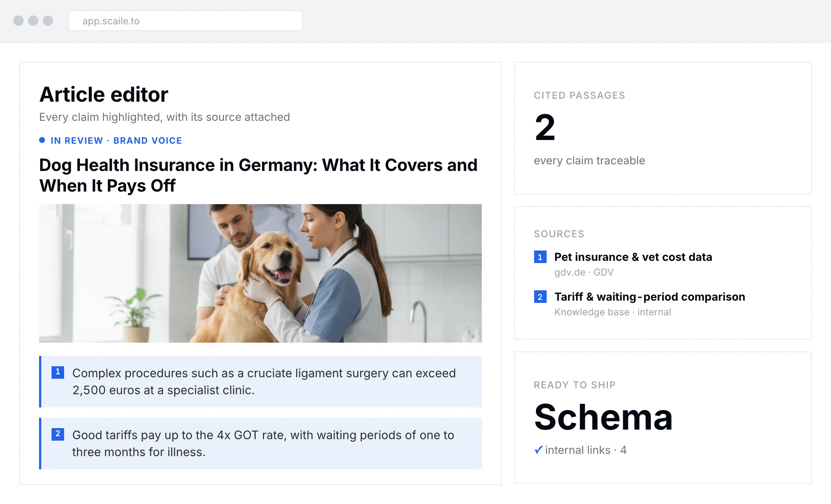
Task: Select the 4x GOT rate highlighted passage
Action: [260, 444]
